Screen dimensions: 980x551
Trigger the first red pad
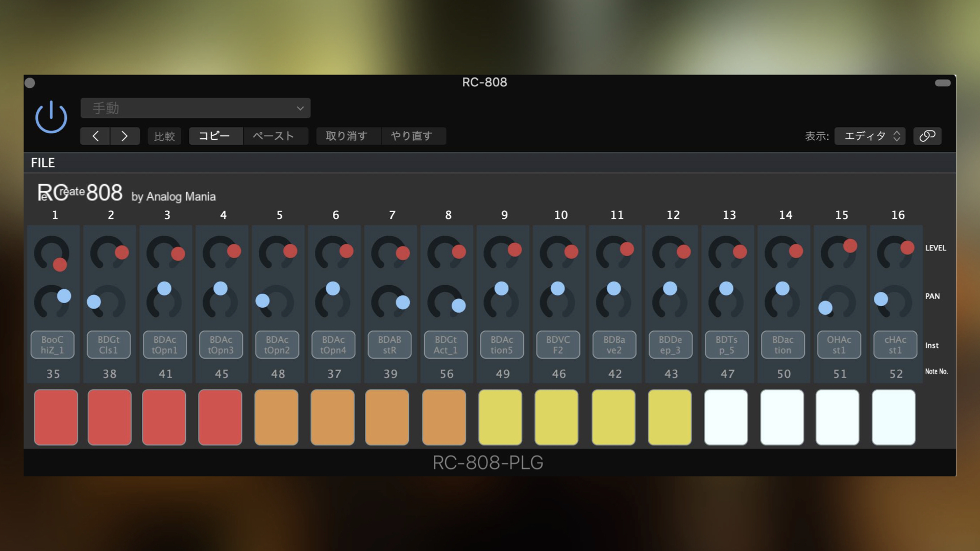pos(56,417)
